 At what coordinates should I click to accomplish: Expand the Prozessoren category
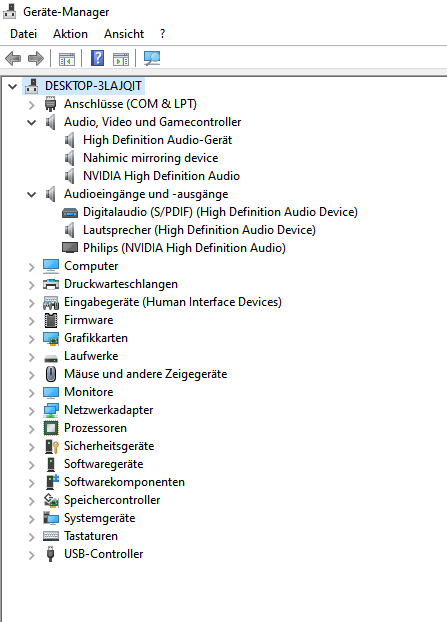(32, 429)
